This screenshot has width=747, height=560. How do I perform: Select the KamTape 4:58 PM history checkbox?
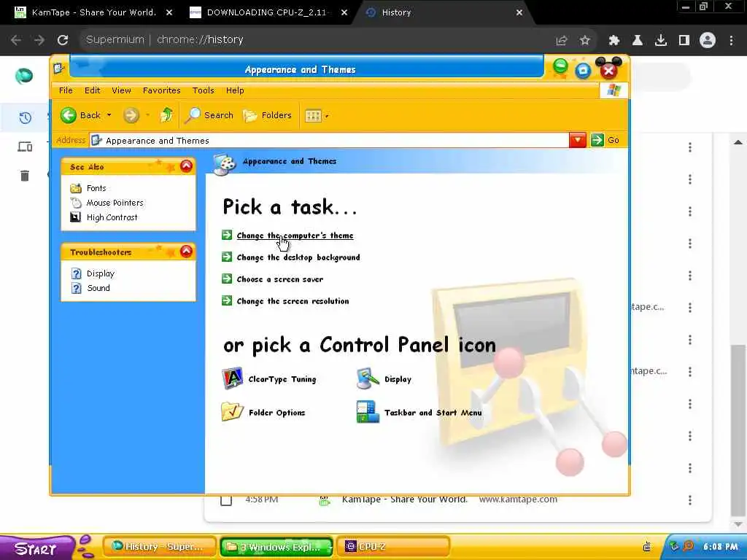click(x=226, y=500)
